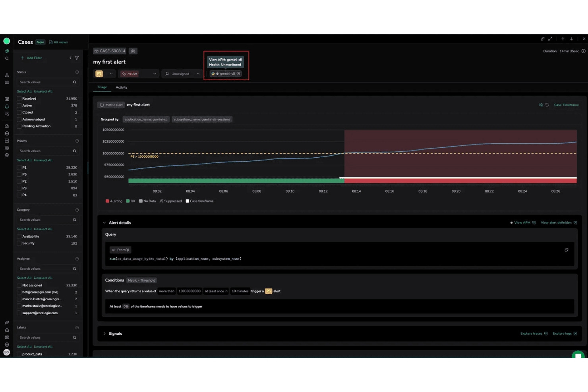Viewport: 588px width, 392px height.
Task: Click the Status Search values field
Action: coord(48,82)
